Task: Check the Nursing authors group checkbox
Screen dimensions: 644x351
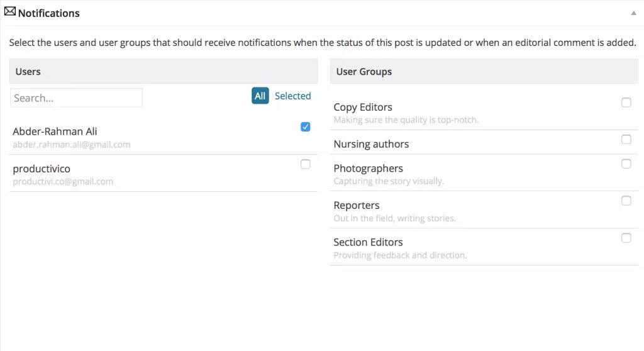Action: pyautogui.click(x=626, y=140)
